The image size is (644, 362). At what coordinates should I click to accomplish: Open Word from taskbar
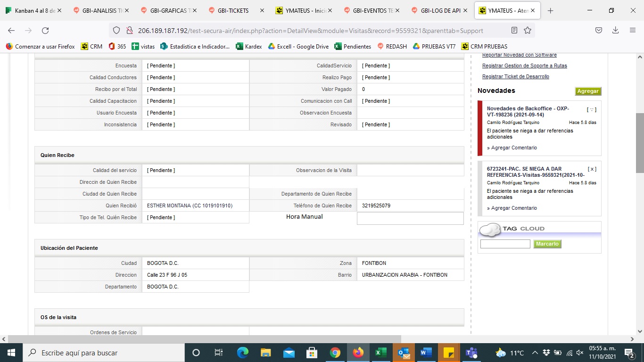426,353
